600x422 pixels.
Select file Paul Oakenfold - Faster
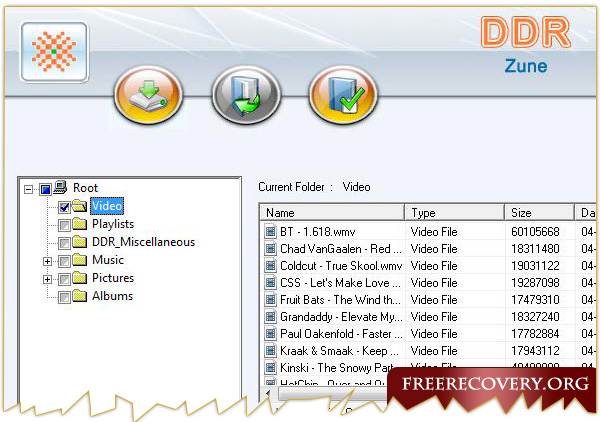click(341, 334)
